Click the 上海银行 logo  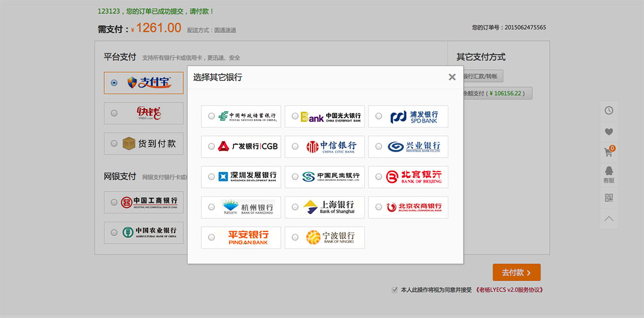(x=328, y=207)
